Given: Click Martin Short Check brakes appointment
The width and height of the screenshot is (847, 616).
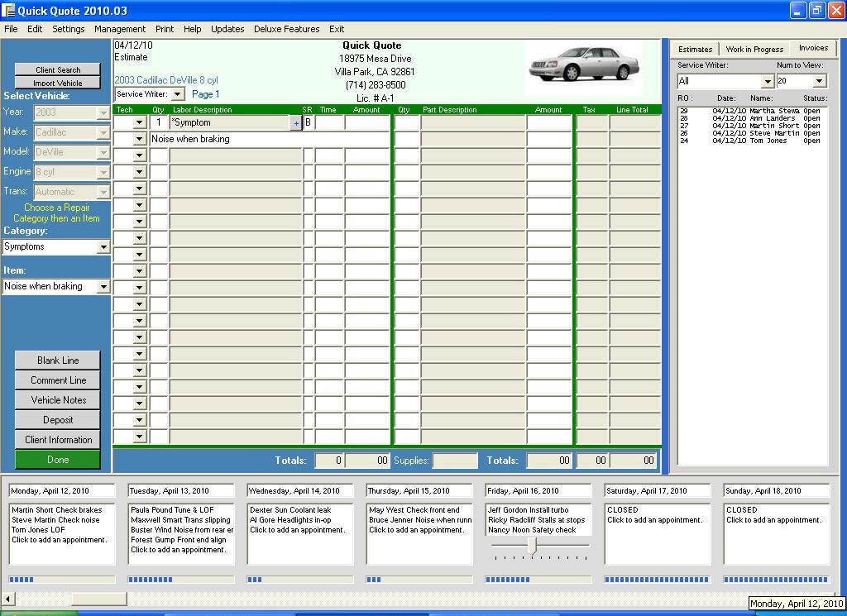Looking at the screenshot, I should pyautogui.click(x=57, y=509).
